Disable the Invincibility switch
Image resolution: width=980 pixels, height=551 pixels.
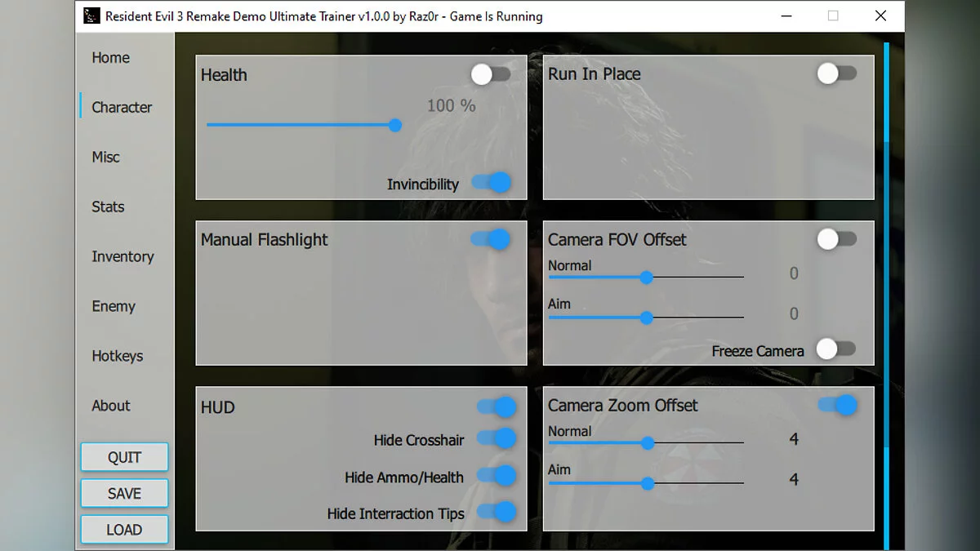(492, 183)
